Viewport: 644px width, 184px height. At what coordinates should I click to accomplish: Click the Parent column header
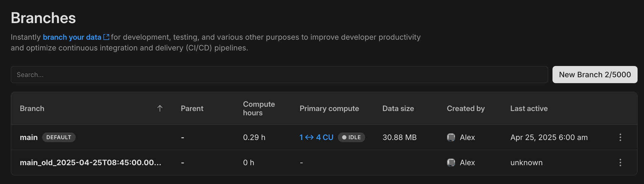click(192, 109)
